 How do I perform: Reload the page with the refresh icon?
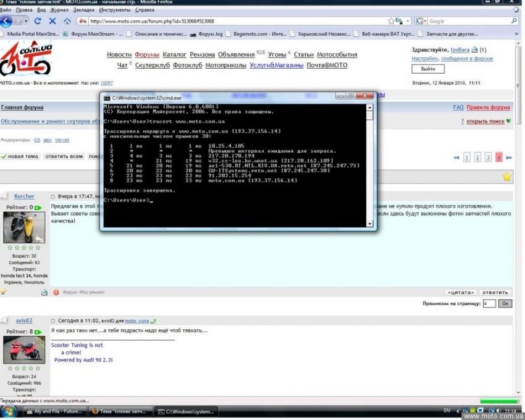coord(38,21)
